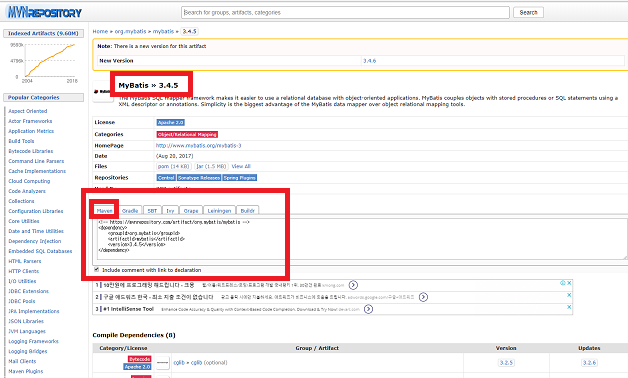Viewport: 628px width, 378px height.
Task: Switch to the SBT tab
Action: [x=152, y=211]
